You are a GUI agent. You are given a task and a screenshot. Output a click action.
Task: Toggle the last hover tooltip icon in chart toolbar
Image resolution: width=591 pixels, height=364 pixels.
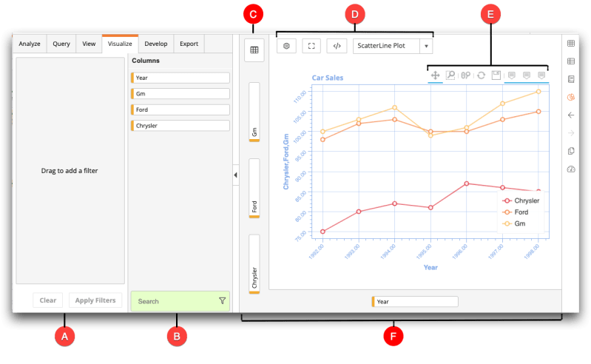tap(541, 75)
